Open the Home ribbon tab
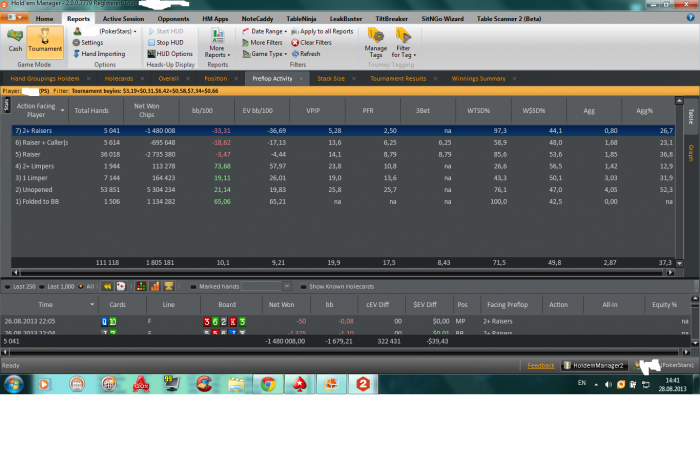Screen dimensions: 700x462 coord(44,19)
